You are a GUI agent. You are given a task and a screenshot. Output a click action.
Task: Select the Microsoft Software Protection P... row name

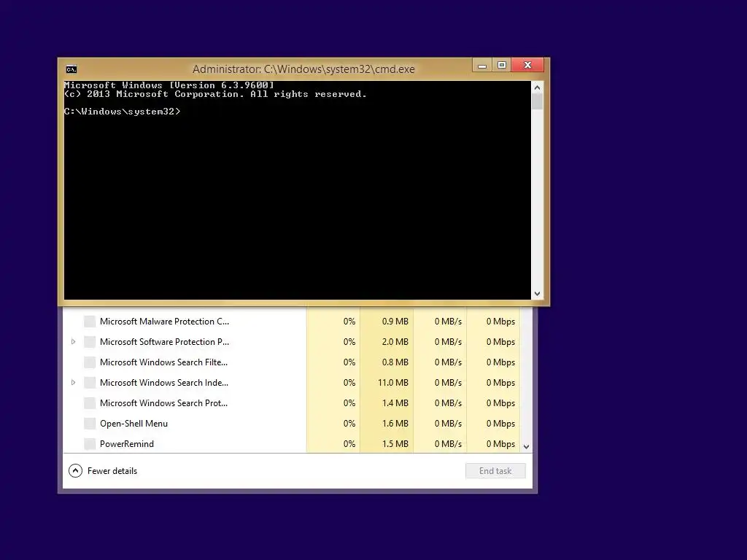pos(164,342)
